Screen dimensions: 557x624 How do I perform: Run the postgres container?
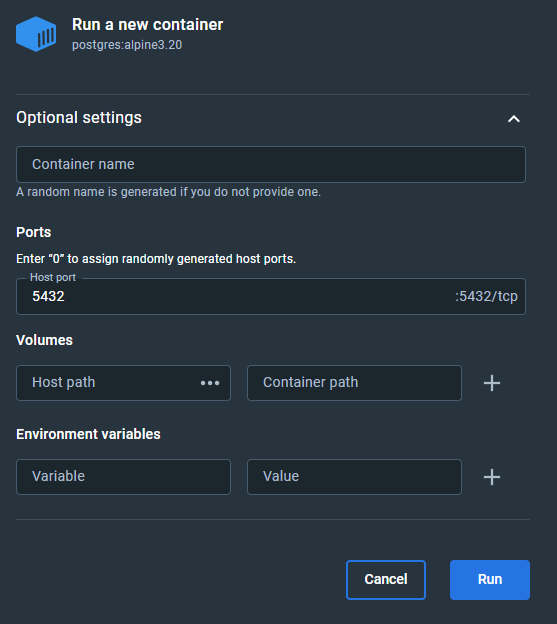[x=490, y=580]
